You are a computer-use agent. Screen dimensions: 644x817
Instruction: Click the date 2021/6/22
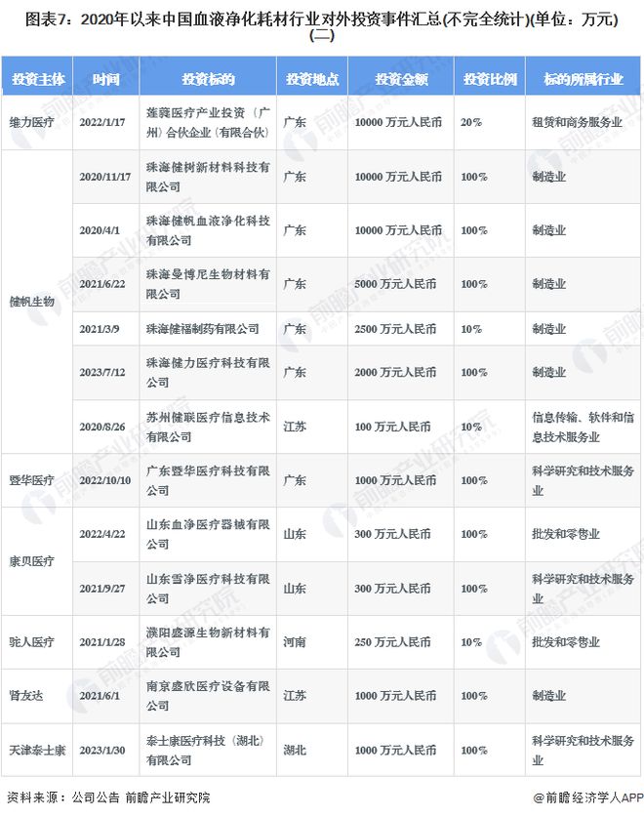[102, 284]
